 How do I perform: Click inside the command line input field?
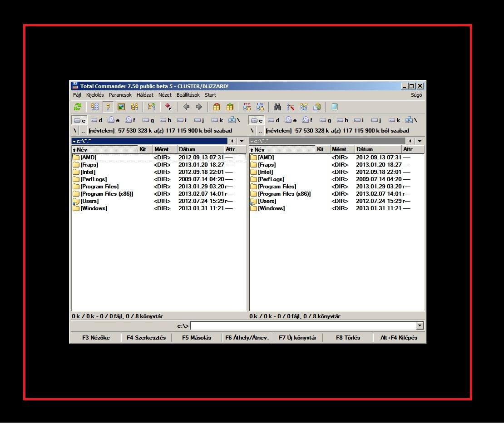(304, 326)
